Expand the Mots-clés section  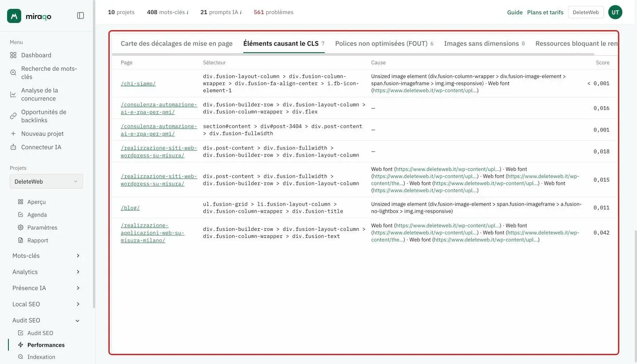(46, 256)
